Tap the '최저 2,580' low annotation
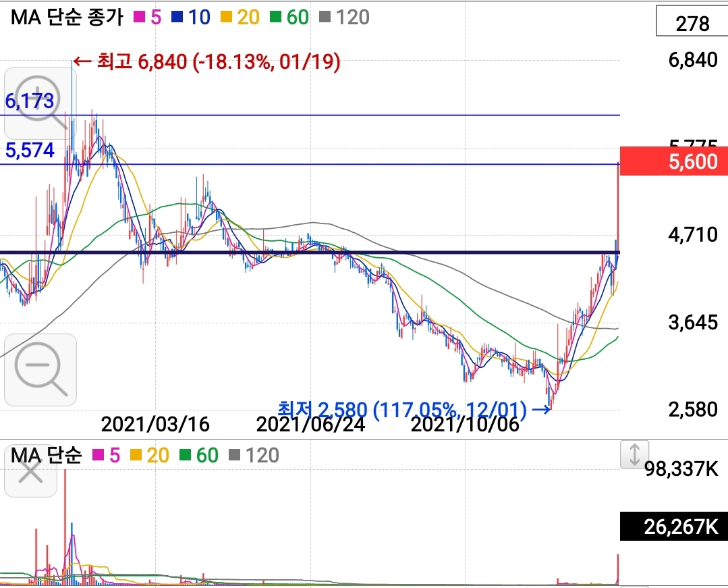Viewport: 728px width, 588px height. [x=414, y=409]
